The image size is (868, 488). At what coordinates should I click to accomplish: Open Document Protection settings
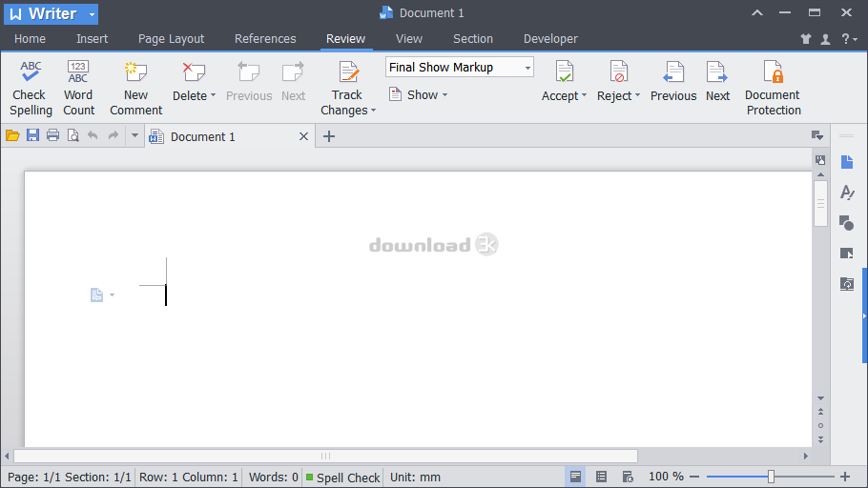click(x=774, y=88)
